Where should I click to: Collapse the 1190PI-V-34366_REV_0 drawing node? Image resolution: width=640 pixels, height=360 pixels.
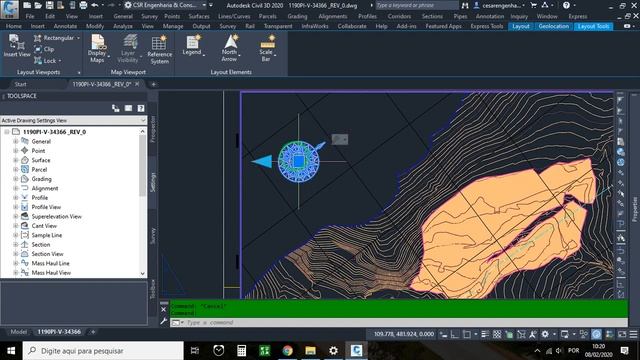pos(7,132)
